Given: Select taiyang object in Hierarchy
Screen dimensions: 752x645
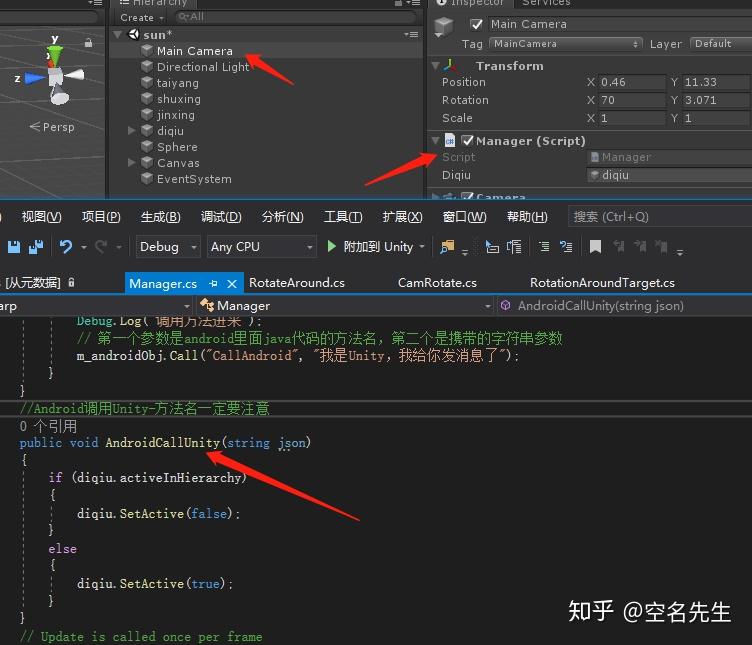Looking at the screenshot, I should pyautogui.click(x=177, y=83).
